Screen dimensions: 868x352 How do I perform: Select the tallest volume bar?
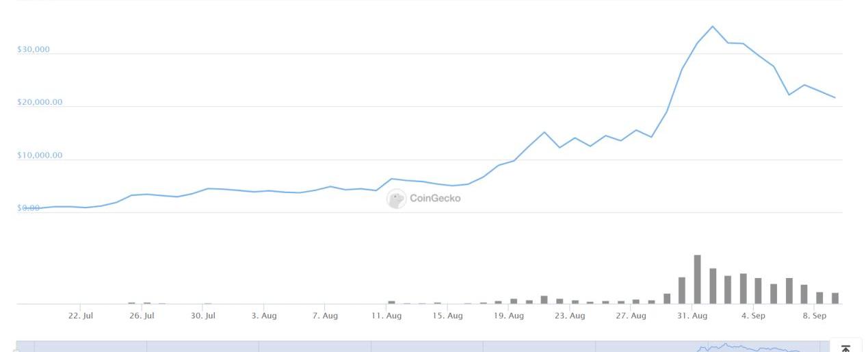click(697, 279)
